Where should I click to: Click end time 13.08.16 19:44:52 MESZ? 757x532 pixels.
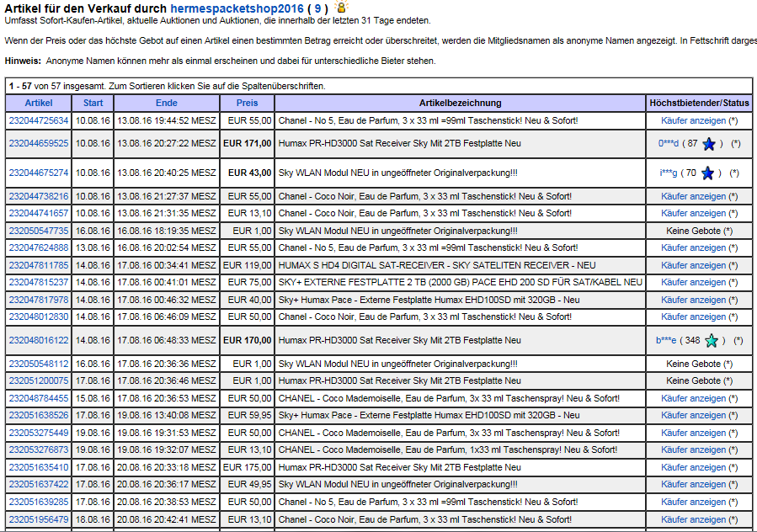point(167,120)
